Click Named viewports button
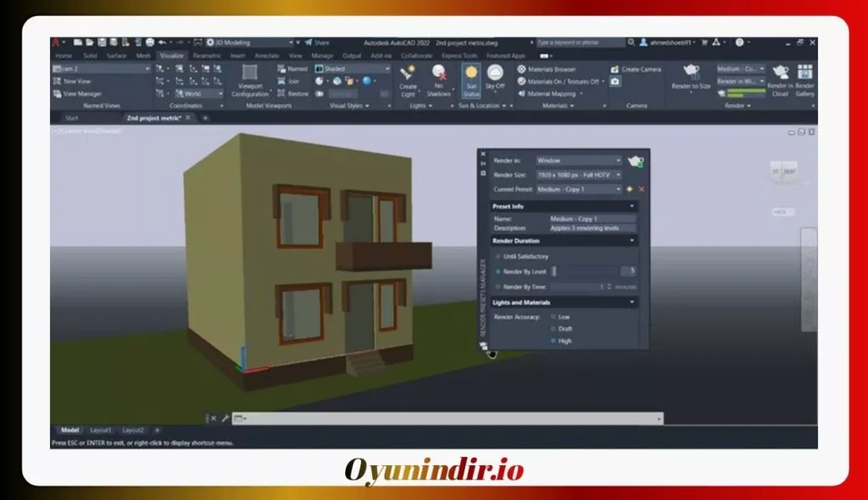The image size is (868, 500). pos(292,69)
